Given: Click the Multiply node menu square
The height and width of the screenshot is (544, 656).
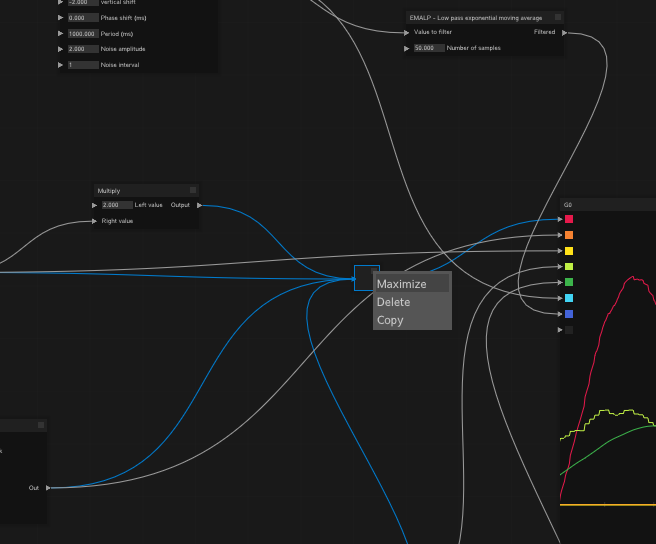Looking at the screenshot, I should tap(193, 190).
